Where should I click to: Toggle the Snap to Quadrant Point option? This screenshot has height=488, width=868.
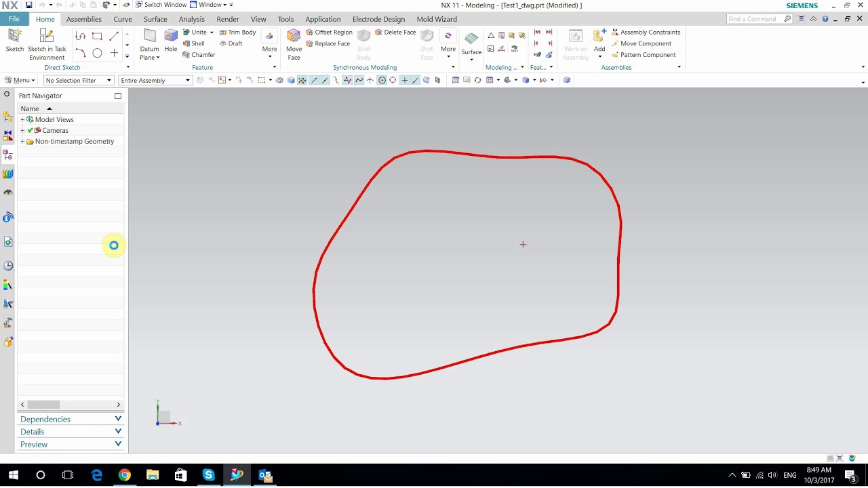click(393, 80)
